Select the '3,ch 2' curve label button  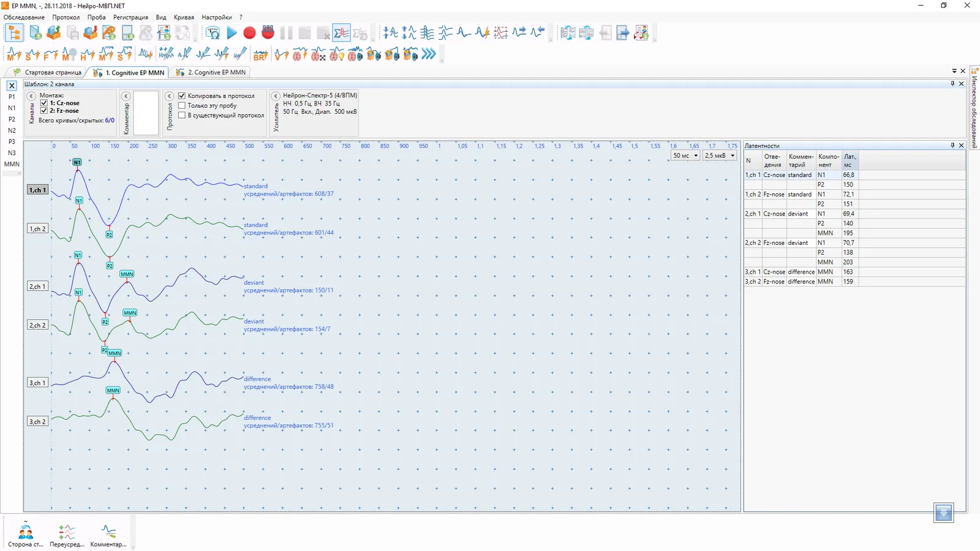tap(37, 422)
